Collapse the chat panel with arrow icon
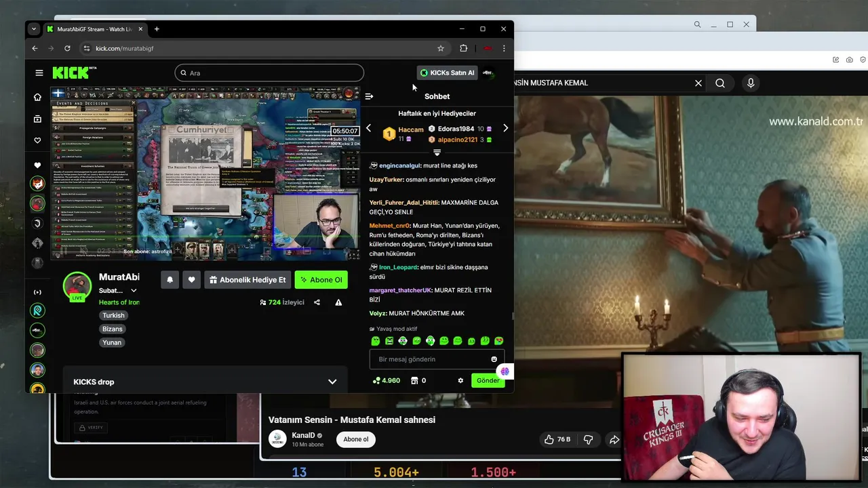The width and height of the screenshot is (868, 488). [369, 96]
